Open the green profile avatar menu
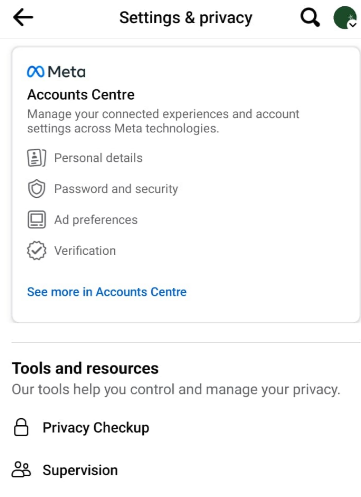Image resolution: width=361 pixels, height=497 pixels. tap(345, 17)
